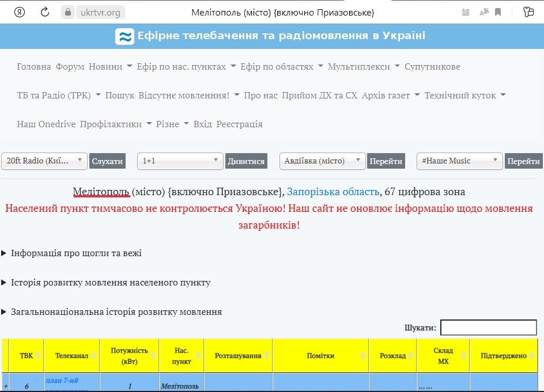This screenshot has width=544, height=392.
Task: Open the Супутникове menu item
Action: click(x=432, y=67)
